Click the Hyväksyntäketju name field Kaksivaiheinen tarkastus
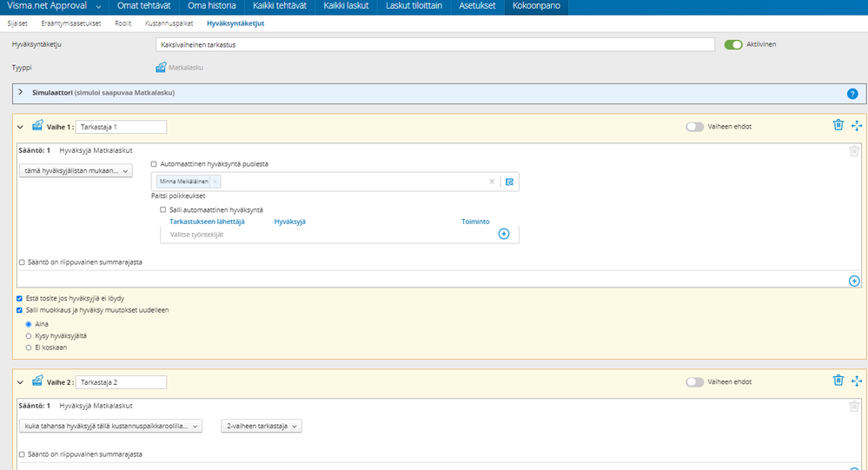This screenshot has height=470, width=868. (x=435, y=45)
